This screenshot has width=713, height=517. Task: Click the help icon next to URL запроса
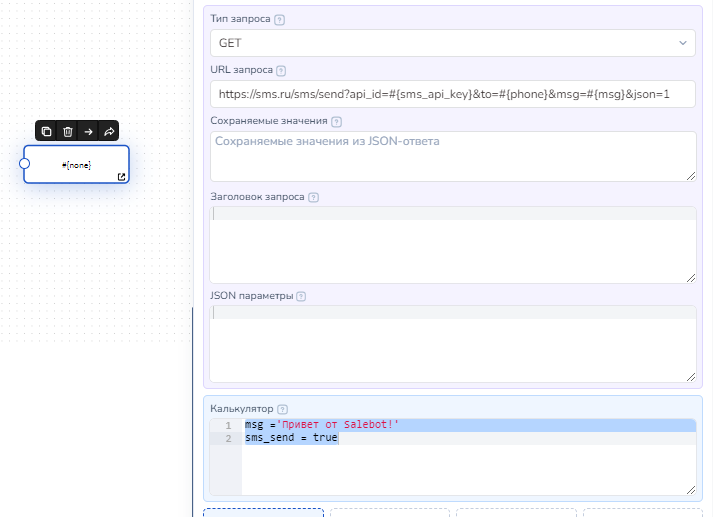281,71
